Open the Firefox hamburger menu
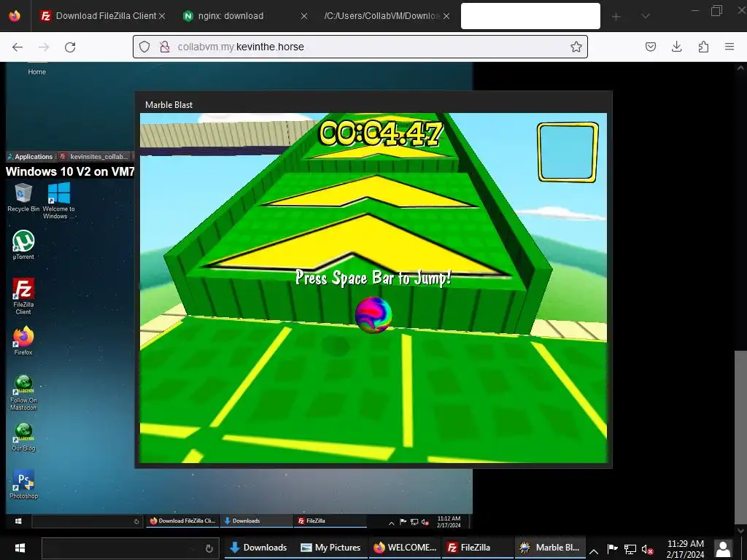Screen dimensions: 747x560 pyautogui.click(x=729, y=47)
